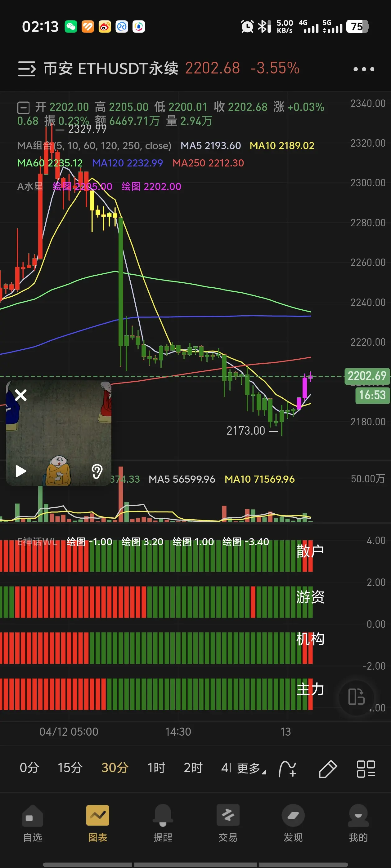Open the three-dot more options menu

(364, 69)
